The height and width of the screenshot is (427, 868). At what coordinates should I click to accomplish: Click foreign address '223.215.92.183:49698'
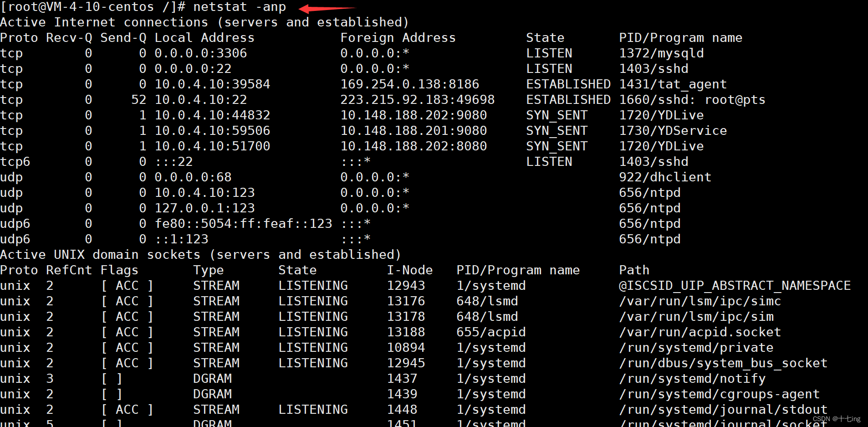(x=418, y=100)
